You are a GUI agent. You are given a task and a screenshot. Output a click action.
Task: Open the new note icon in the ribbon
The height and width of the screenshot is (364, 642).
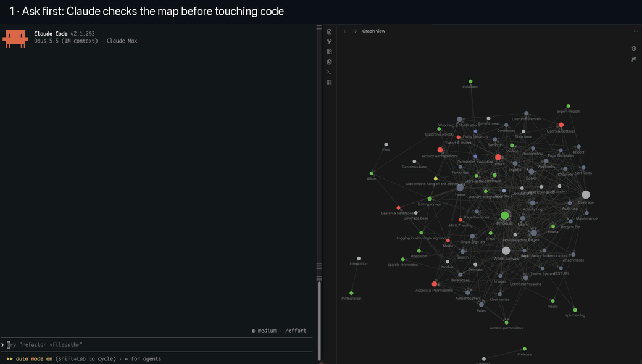tap(329, 31)
